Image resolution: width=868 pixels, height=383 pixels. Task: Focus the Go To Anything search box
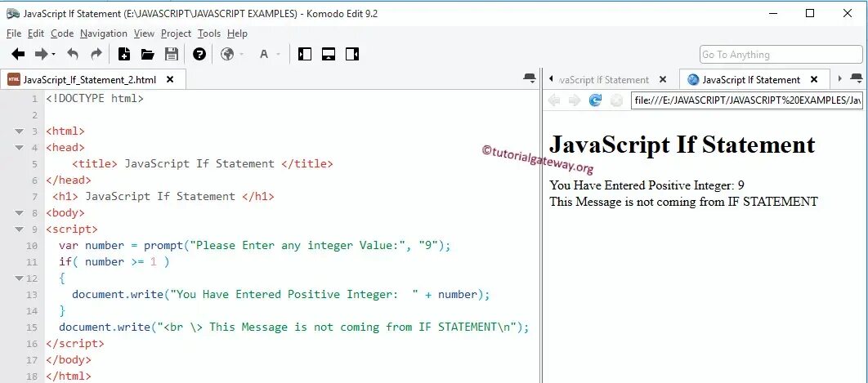click(781, 54)
